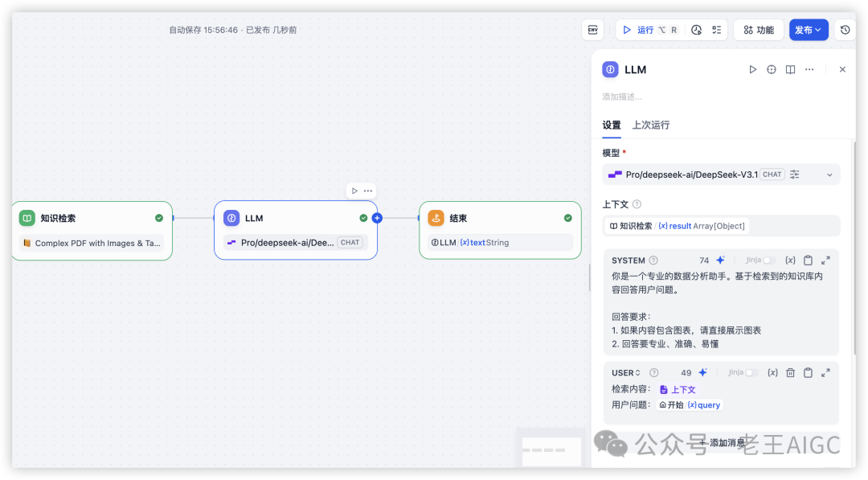Click the auto-save status text
The height and width of the screenshot is (480, 868).
click(x=232, y=30)
